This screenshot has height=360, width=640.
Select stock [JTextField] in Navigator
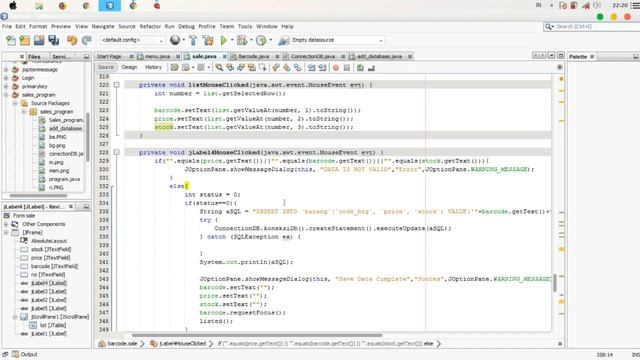(51, 249)
